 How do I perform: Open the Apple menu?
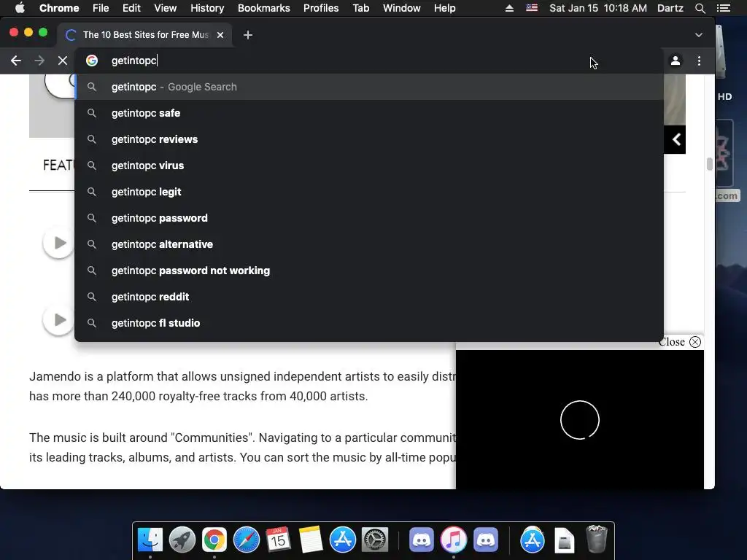20,8
